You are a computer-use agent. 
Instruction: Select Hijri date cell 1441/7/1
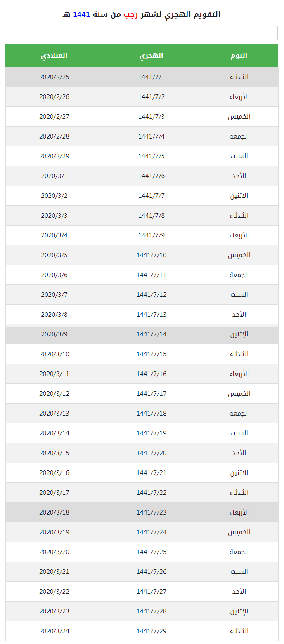tap(151, 77)
